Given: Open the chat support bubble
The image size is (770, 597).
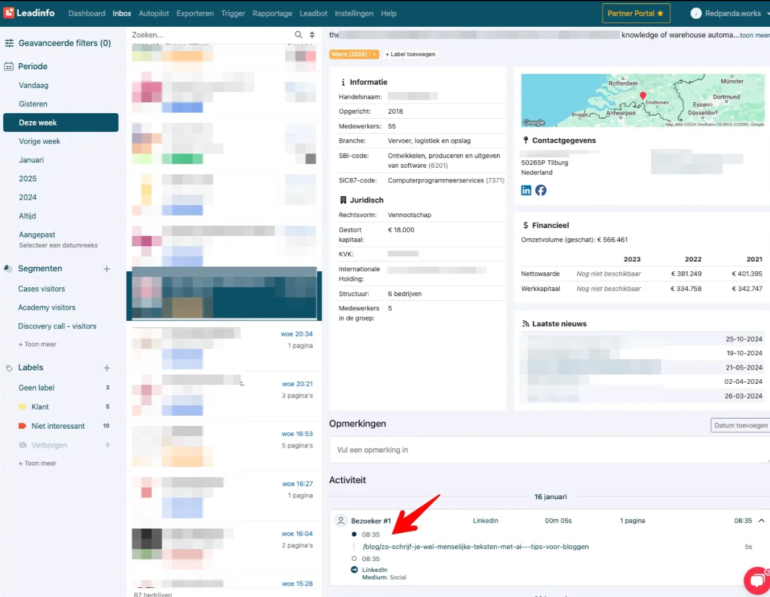Looking at the screenshot, I should tap(757, 580).
